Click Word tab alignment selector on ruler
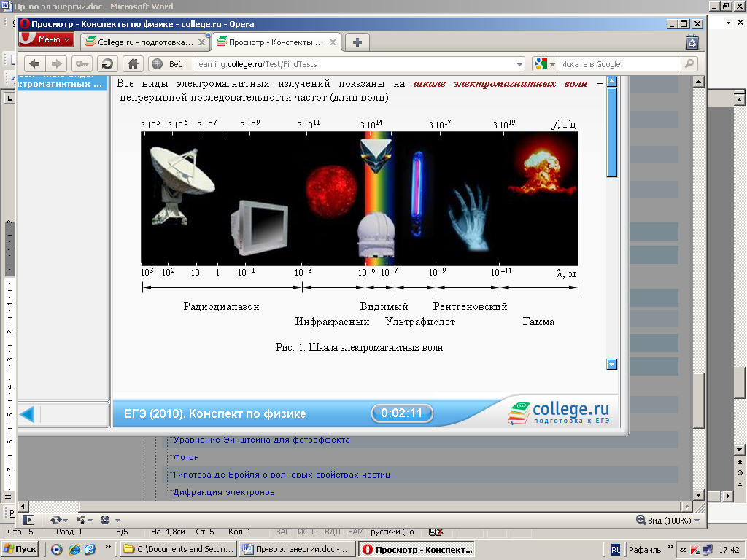 pos(9,98)
